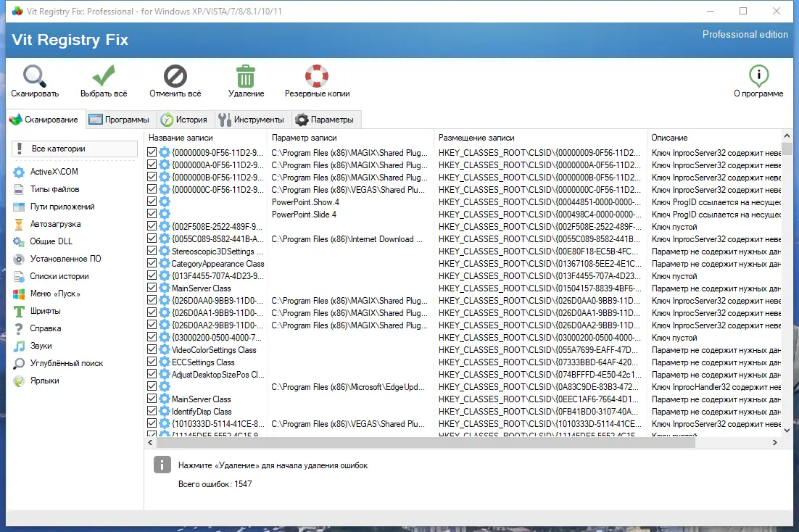799x532 pixels.
Task: Open the Параметры tab
Action: point(326,120)
